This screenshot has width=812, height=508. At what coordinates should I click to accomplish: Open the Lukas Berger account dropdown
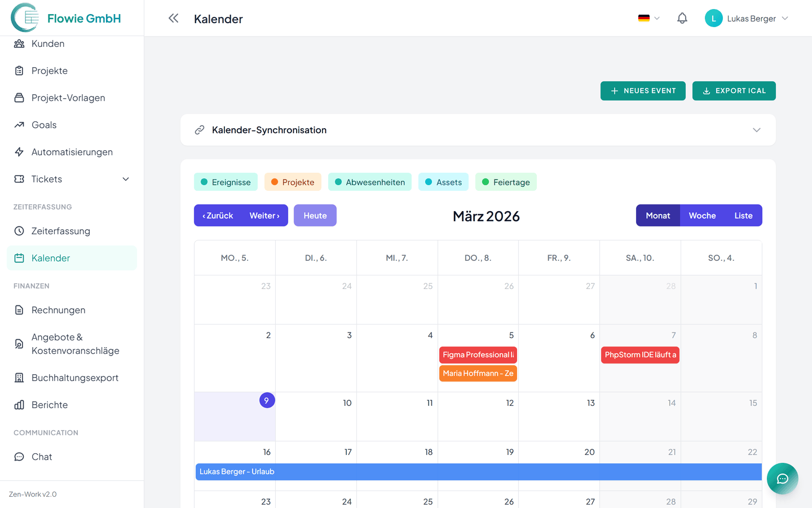pos(747,18)
